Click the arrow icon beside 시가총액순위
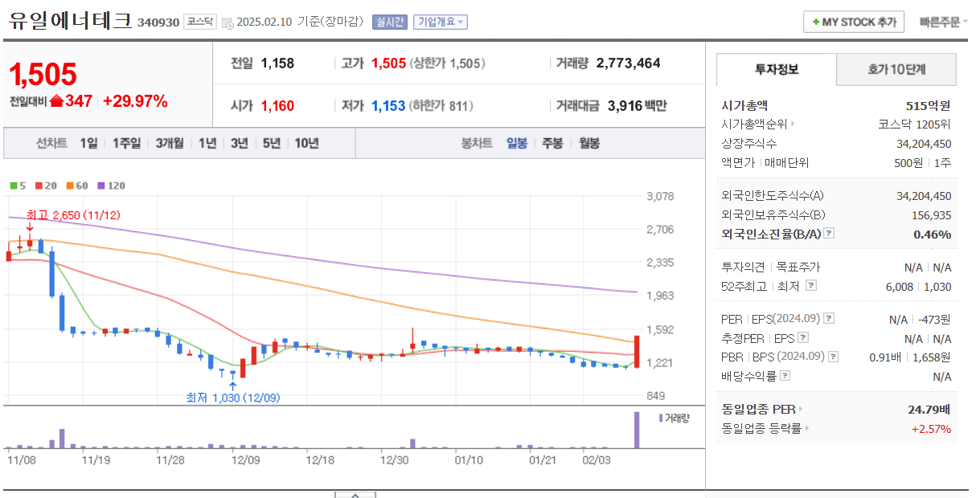980x498 pixels. [x=793, y=124]
